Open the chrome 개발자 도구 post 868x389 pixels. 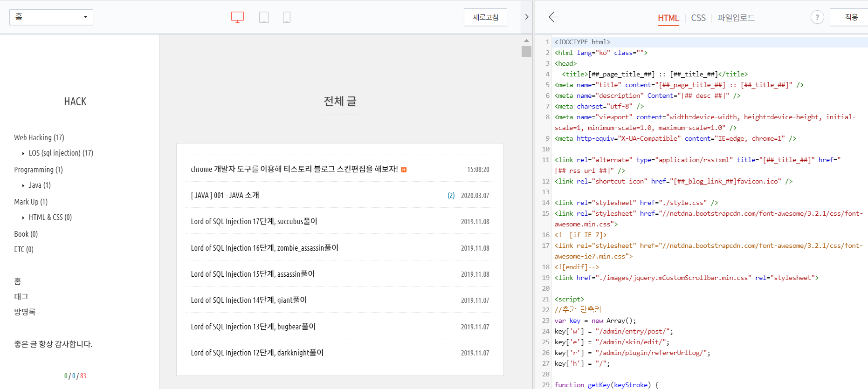(x=294, y=169)
